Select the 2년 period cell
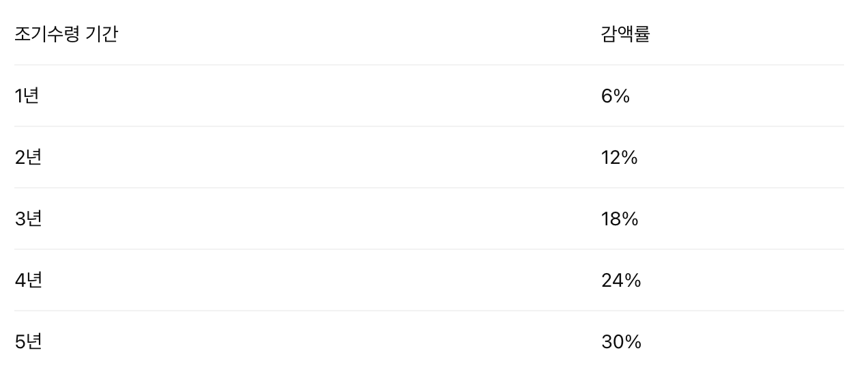 click(x=29, y=157)
